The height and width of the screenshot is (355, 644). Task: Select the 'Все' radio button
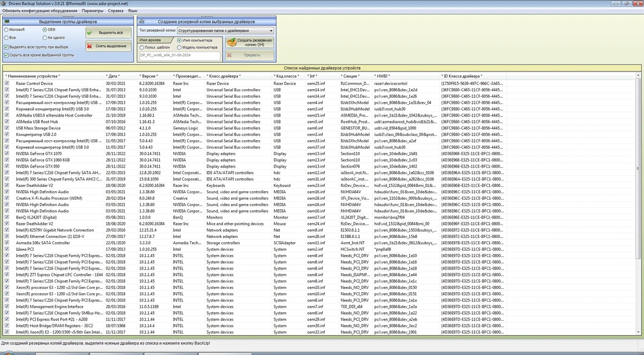(6, 38)
